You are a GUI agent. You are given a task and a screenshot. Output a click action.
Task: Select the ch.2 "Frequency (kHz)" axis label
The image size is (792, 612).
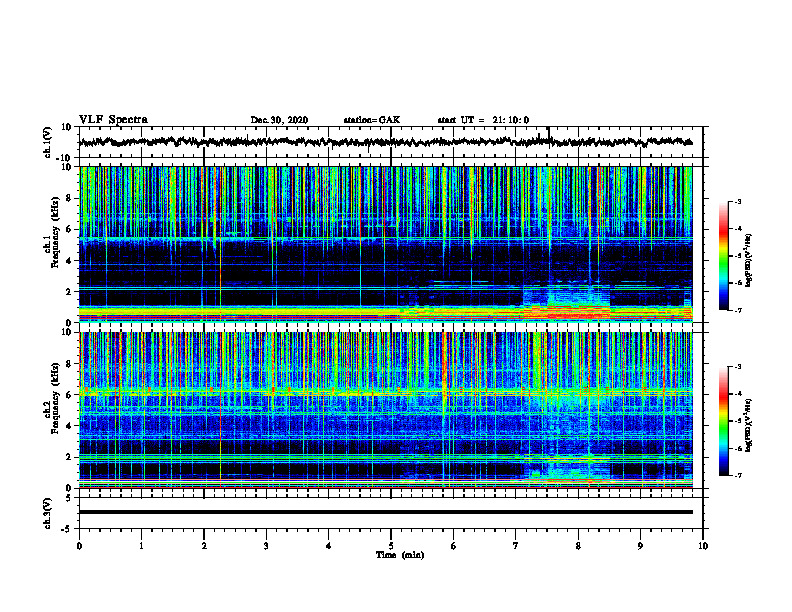click(55, 398)
